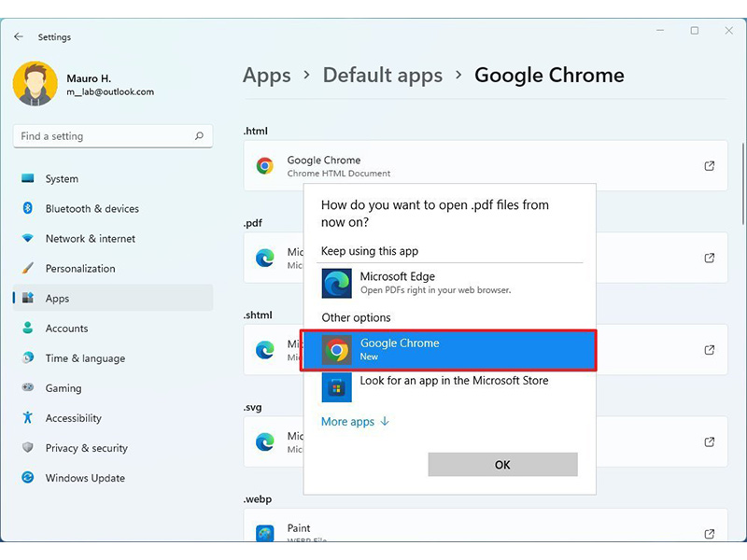This screenshot has height=560, width=747.
Task: Click the Windows Update sync icon
Action: [x=28, y=477]
